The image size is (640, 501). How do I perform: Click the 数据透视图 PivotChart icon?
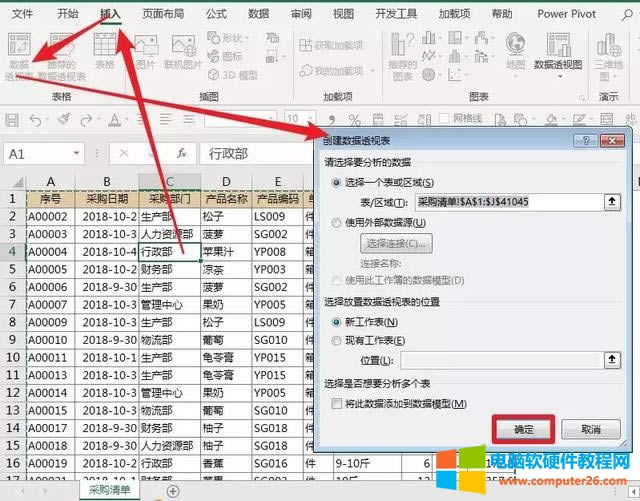pos(557,52)
